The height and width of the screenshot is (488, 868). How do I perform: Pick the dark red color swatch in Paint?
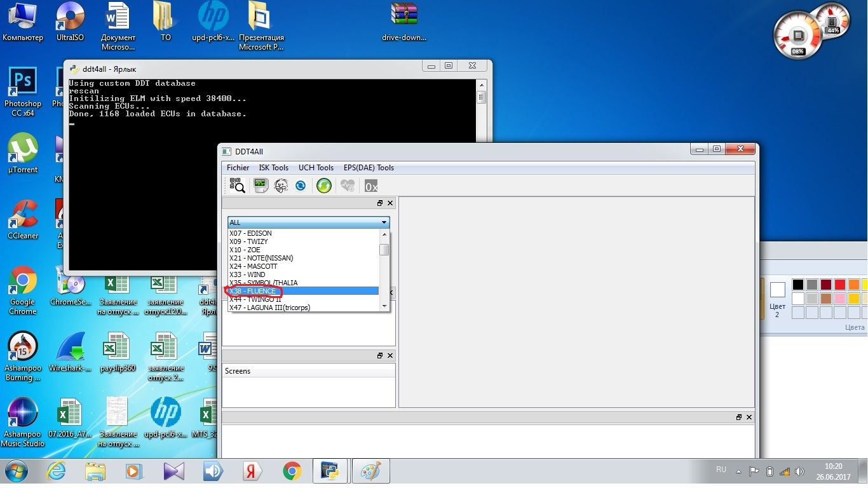click(x=826, y=285)
